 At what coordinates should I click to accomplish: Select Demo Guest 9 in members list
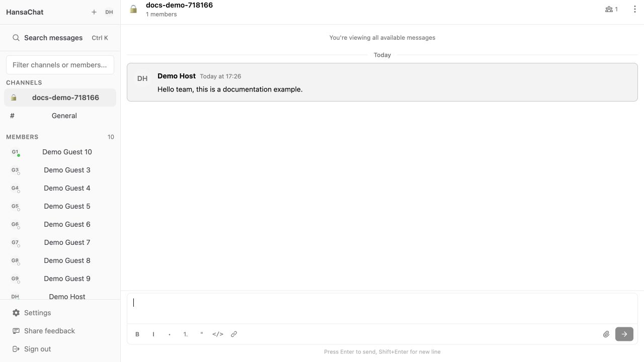(60, 279)
